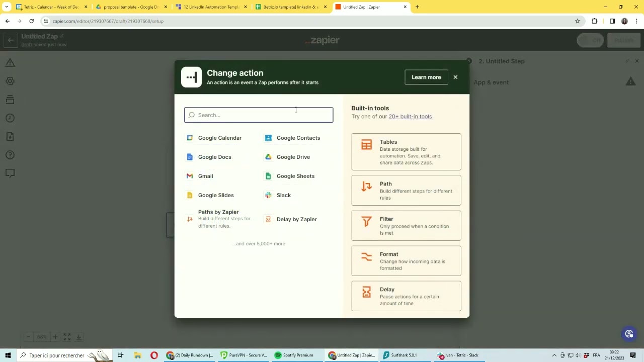The width and height of the screenshot is (644, 362).
Task: Click '...and over 5,000+ more' text
Action: click(x=259, y=244)
